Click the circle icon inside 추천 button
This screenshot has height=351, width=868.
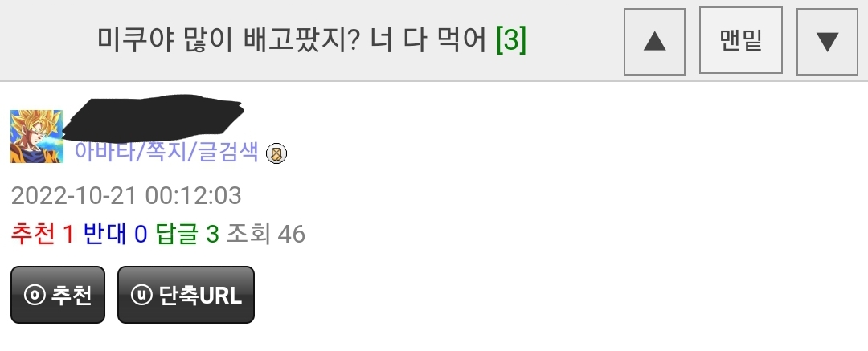click(x=35, y=295)
